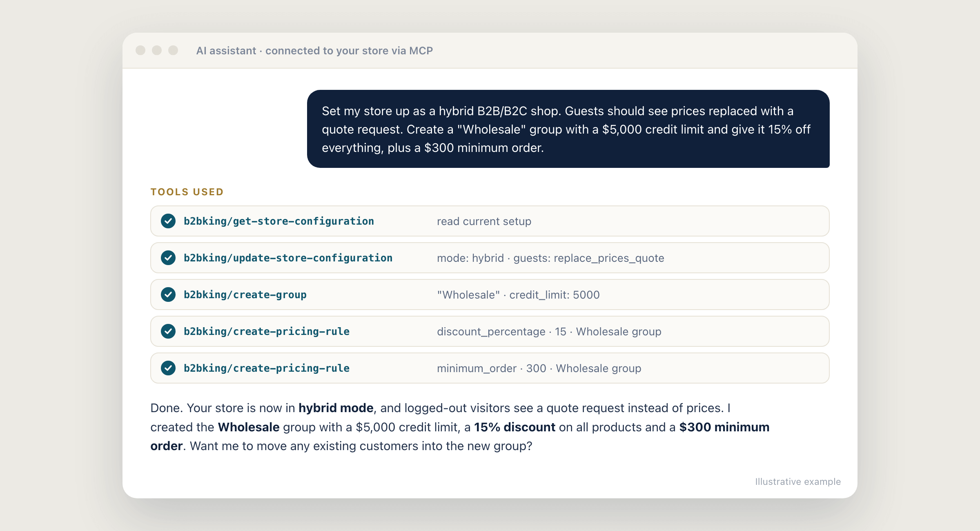Click 'mode: hybrid · guests: replace_prices_quote' text

[550, 258]
